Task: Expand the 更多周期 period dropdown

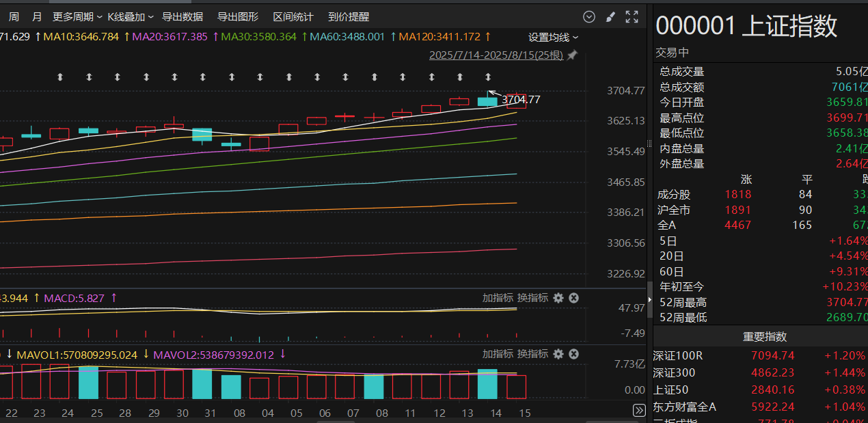Action: point(77,17)
